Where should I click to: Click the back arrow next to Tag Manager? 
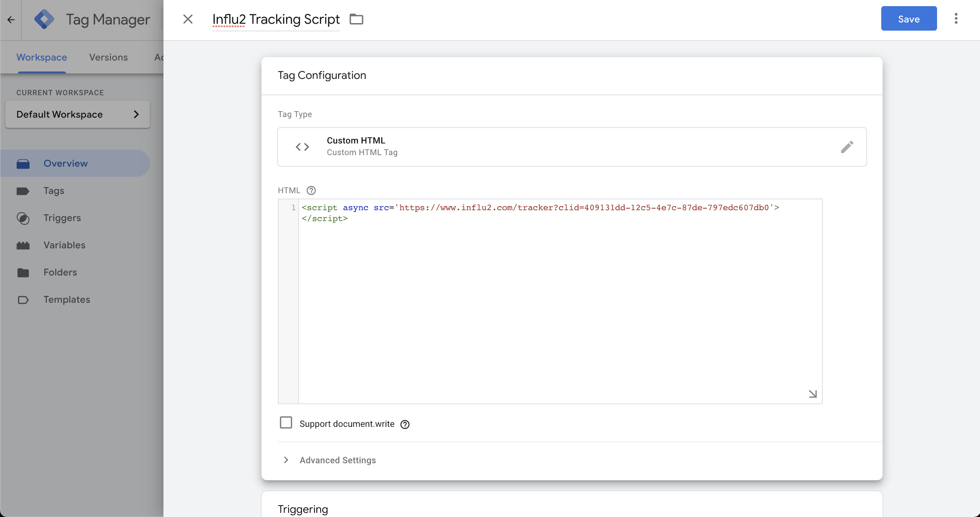point(11,19)
